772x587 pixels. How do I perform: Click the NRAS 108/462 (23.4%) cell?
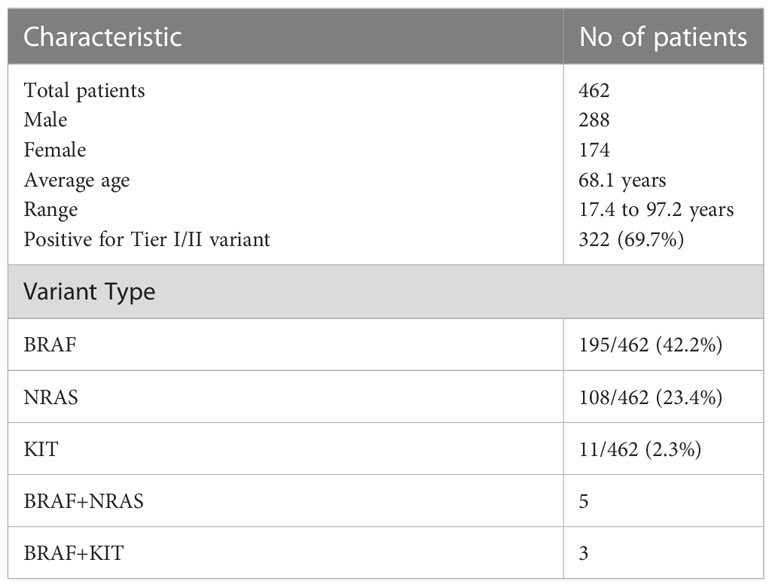coord(650,397)
